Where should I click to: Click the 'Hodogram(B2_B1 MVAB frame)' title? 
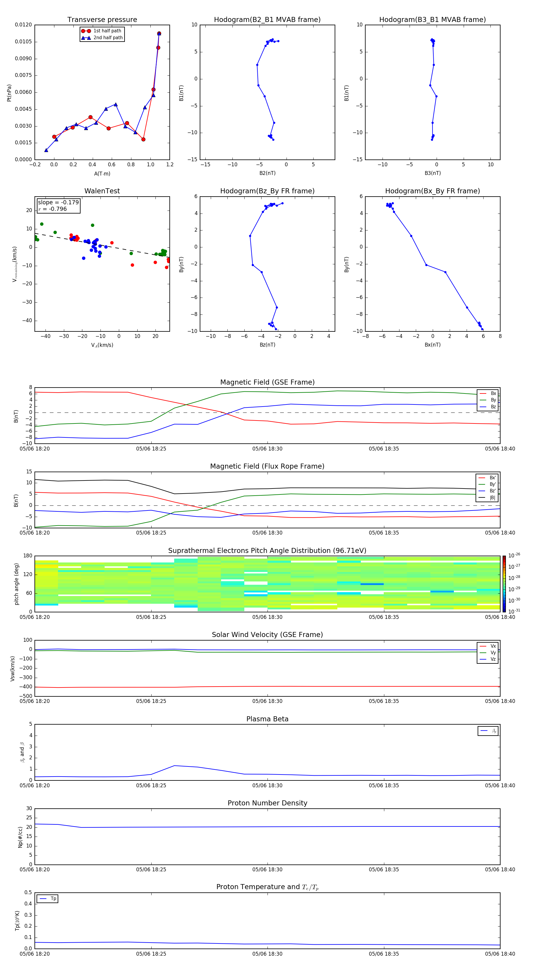coord(267,20)
